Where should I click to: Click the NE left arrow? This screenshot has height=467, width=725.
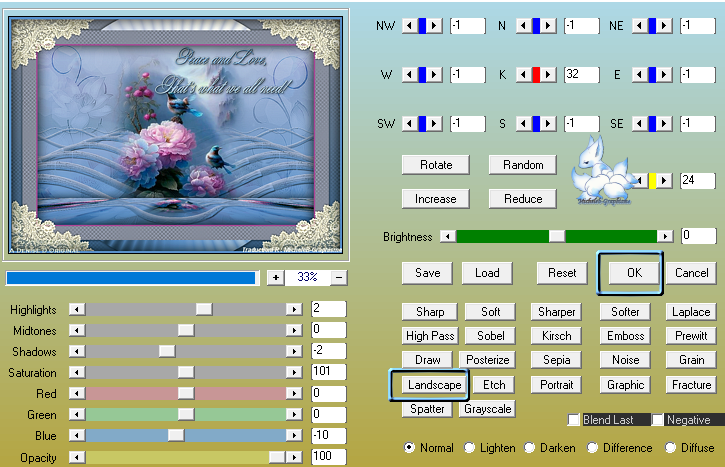tap(639, 26)
